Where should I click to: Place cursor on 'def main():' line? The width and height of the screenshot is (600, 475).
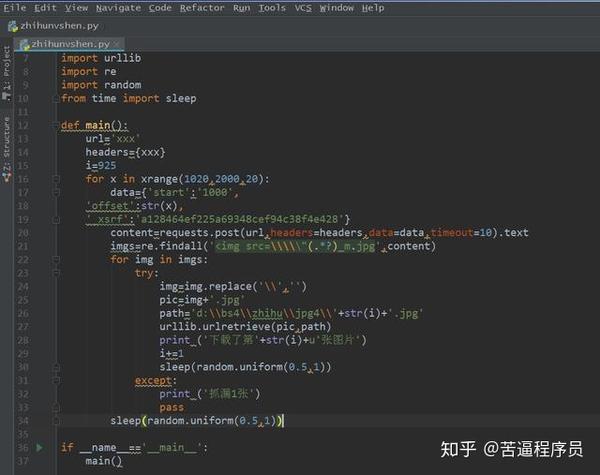94,125
